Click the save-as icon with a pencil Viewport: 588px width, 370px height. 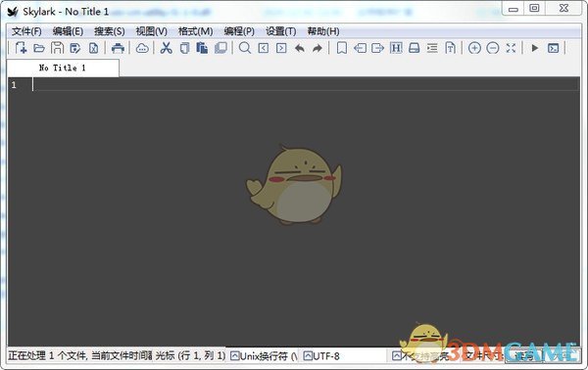pyautogui.click(x=75, y=48)
